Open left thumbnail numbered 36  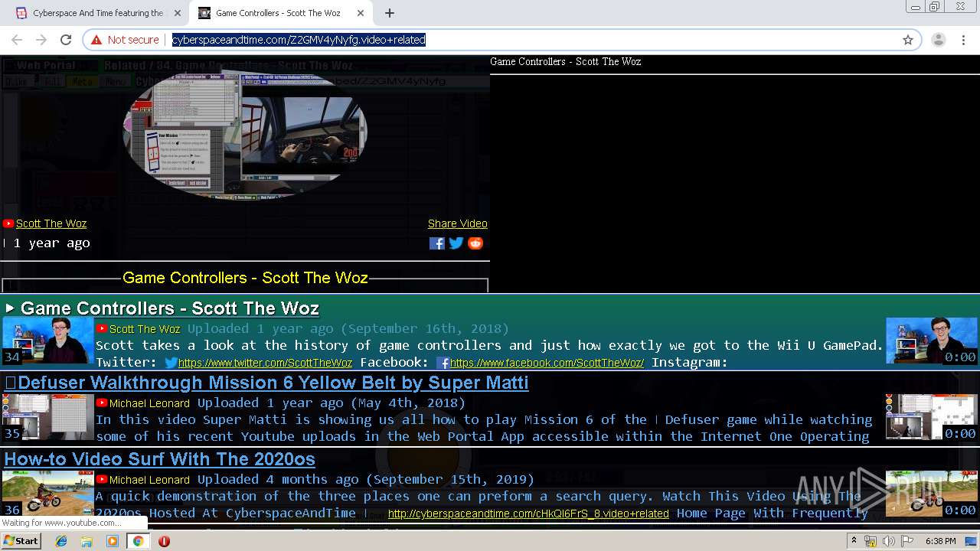pos(47,494)
